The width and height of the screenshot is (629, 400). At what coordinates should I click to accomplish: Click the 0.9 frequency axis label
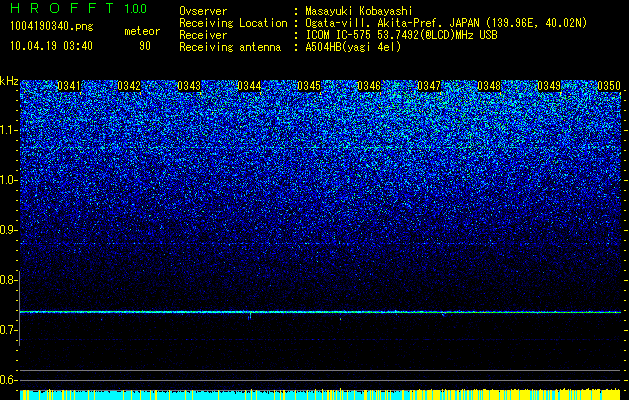pyautogui.click(x=8, y=230)
